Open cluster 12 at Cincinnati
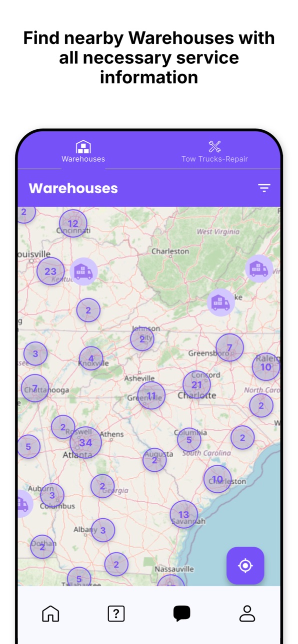Screen dimensions: 298x644 tap(73, 223)
